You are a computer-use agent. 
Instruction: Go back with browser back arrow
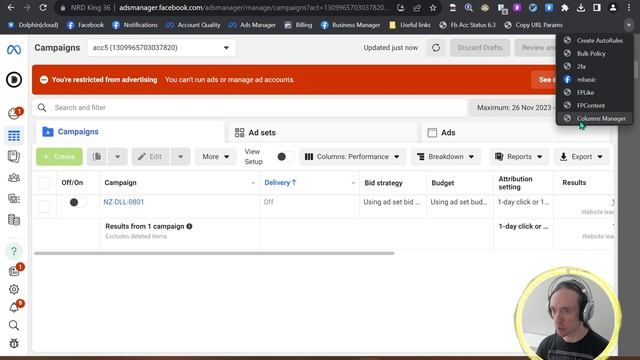pos(11,8)
